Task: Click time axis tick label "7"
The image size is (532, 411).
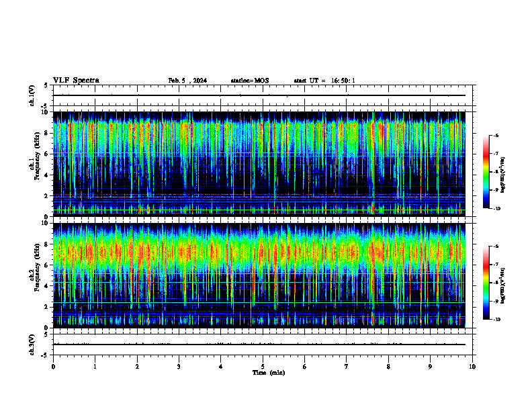Action: [347, 367]
